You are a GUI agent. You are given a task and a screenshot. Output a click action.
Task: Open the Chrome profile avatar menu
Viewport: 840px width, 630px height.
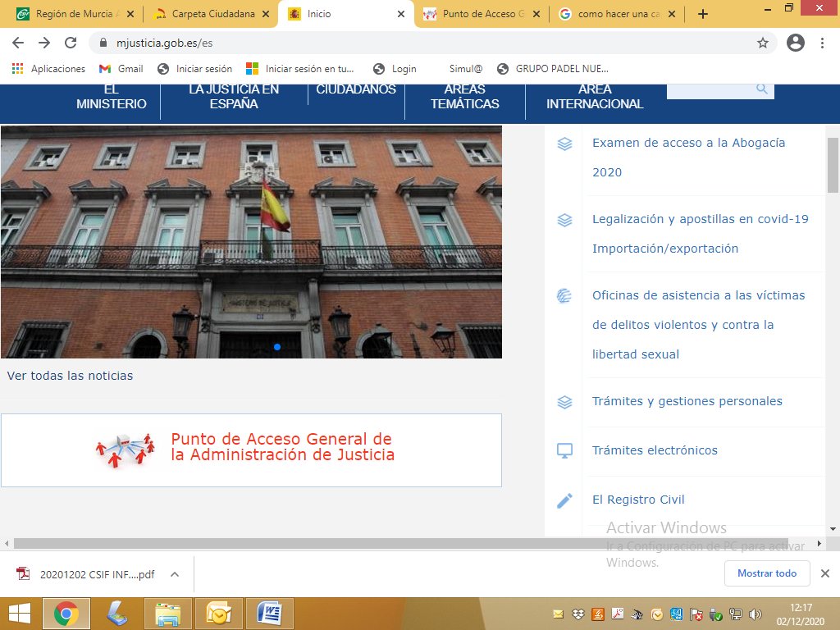(796, 43)
